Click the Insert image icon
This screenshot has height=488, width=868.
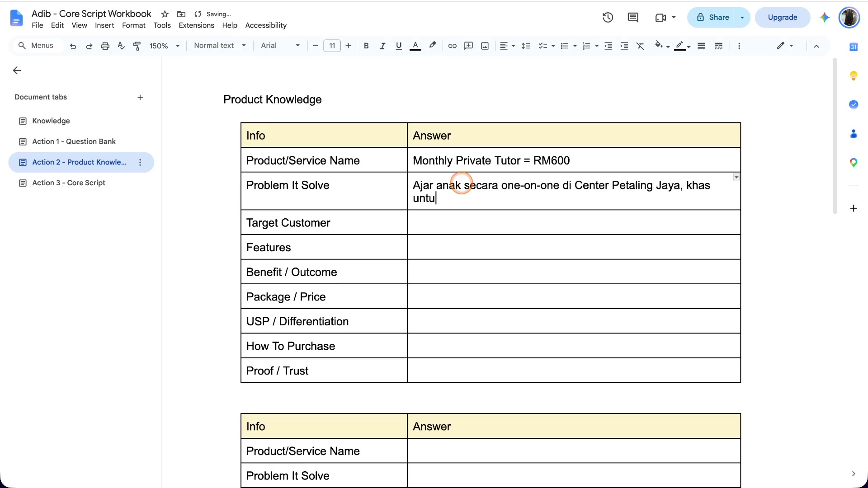[x=485, y=46]
